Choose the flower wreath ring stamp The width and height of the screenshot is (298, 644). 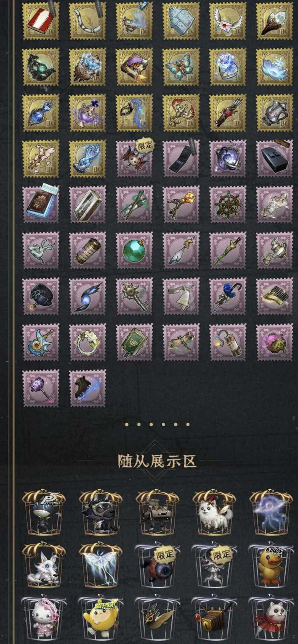pos(87,342)
